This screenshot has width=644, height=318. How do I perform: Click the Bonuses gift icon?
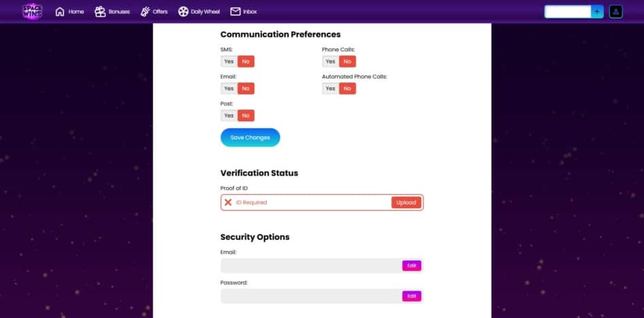pos(100,12)
